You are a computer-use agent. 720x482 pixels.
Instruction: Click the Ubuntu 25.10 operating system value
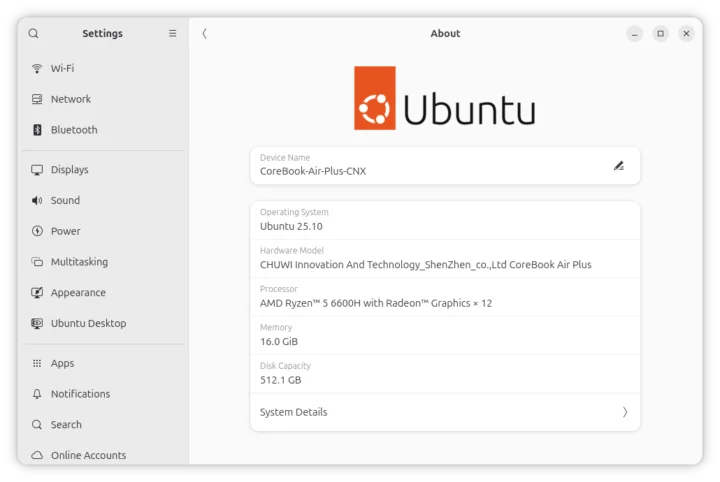tap(291, 226)
